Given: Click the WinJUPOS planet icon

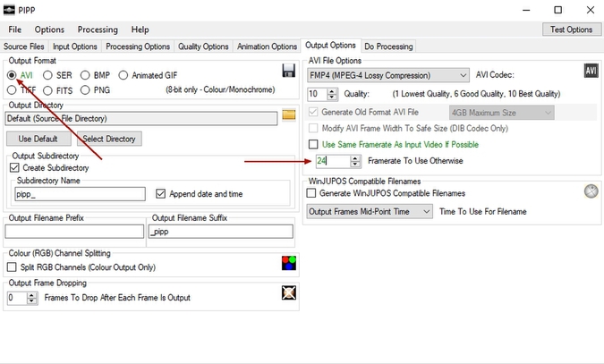Looking at the screenshot, I should 591,190.
